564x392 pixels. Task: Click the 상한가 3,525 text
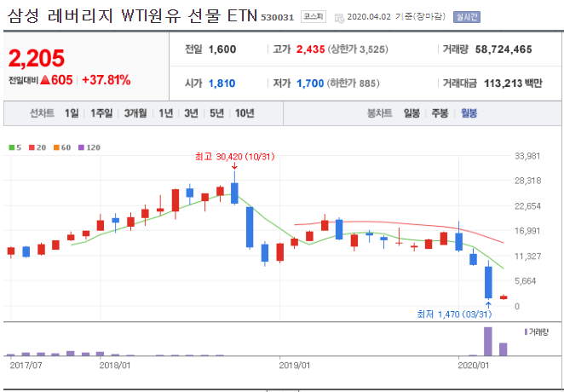[358, 49]
